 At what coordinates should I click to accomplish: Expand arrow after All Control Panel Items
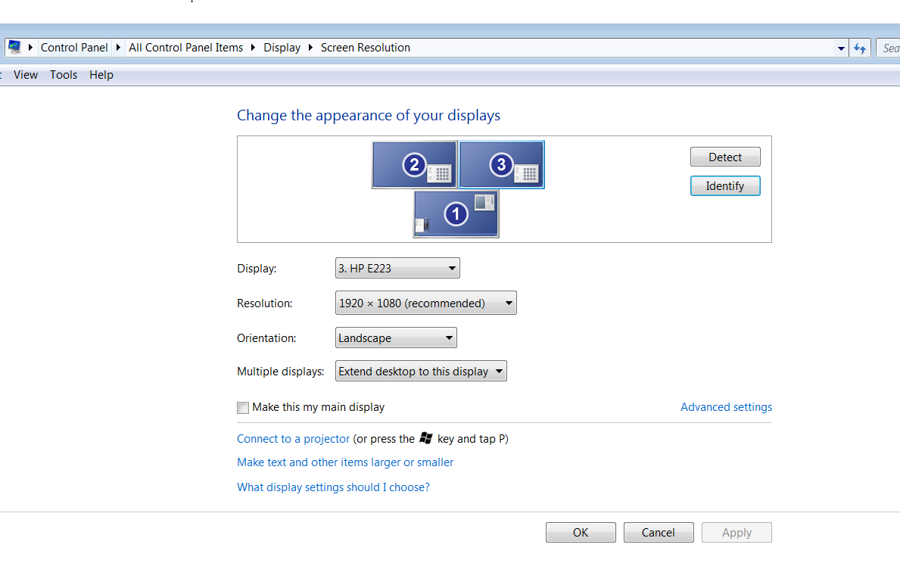(253, 48)
